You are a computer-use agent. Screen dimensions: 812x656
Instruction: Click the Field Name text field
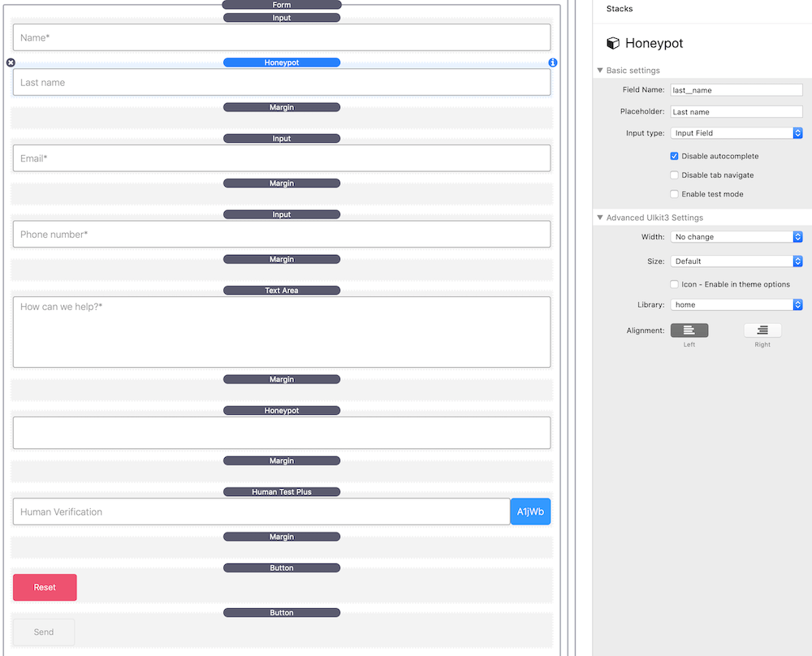pyautogui.click(x=736, y=90)
